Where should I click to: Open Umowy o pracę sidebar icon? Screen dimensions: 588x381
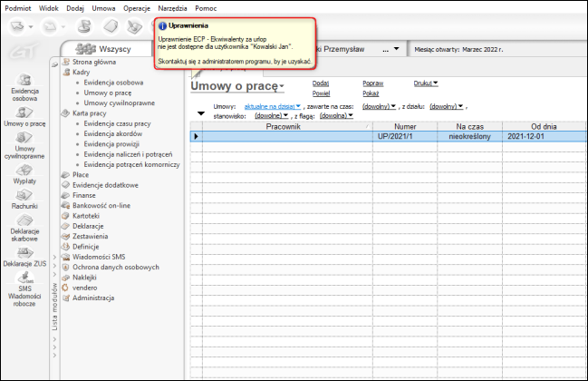(24, 112)
